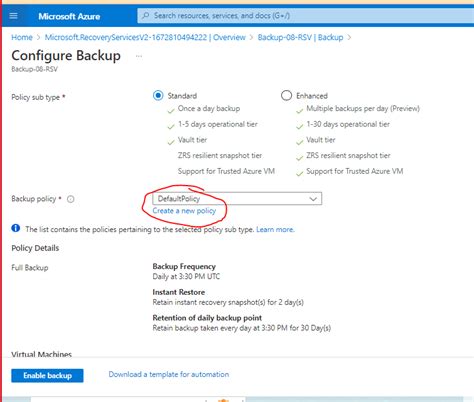Click 'ZRS resilient snapshot tier' under Standard
The height and width of the screenshot is (402, 474).
(220, 156)
